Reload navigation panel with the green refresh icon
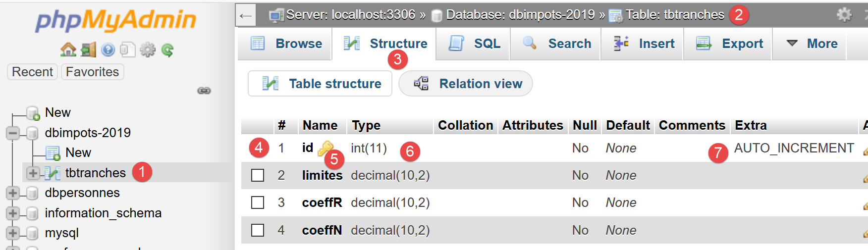The image size is (868, 250). click(167, 50)
